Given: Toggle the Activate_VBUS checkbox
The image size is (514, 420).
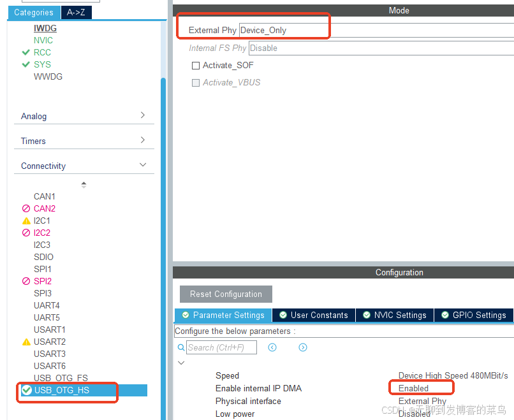Looking at the screenshot, I should (x=196, y=82).
